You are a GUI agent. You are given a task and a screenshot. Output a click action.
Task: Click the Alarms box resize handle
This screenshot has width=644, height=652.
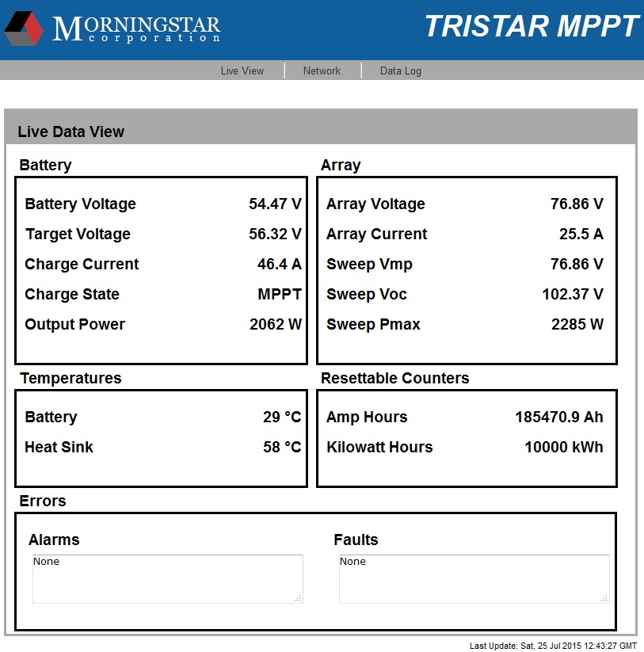[x=298, y=599]
